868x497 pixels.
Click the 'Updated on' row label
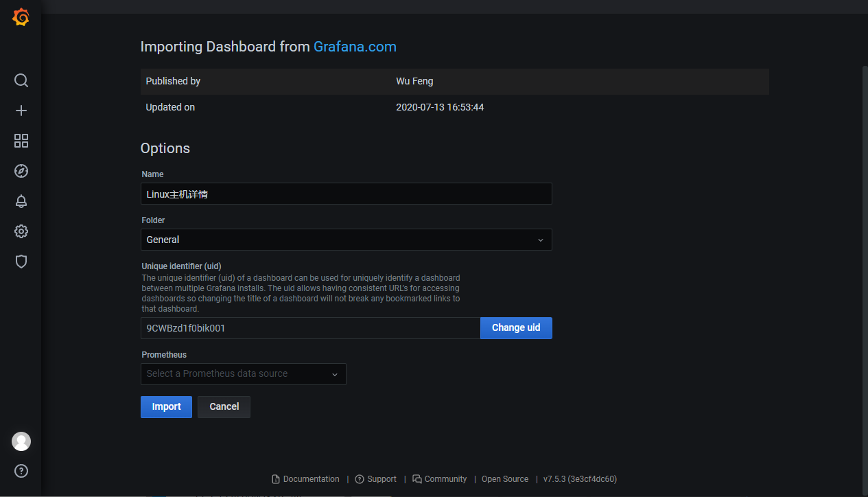click(x=170, y=107)
